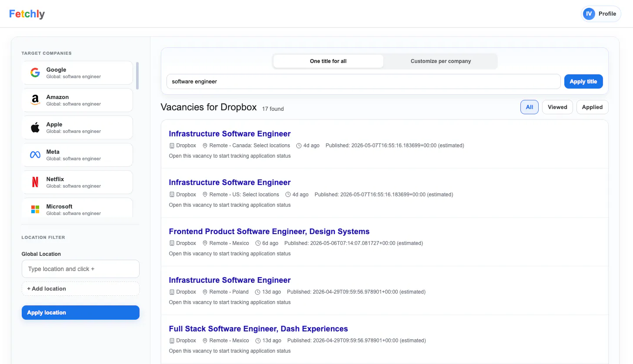The width and height of the screenshot is (633, 364).
Task: Click clock icon in Remote - Canada vacancy
Action: click(x=299, y=146)
